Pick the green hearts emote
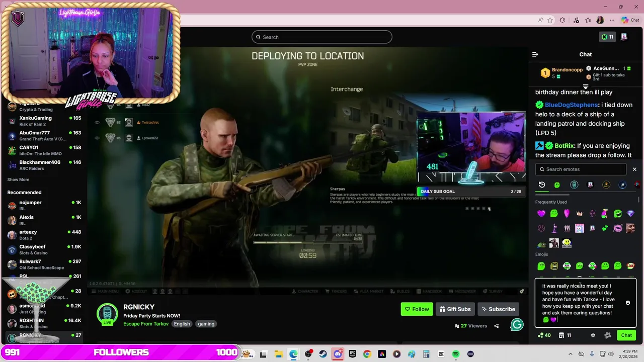Viewport: 644px width, 362px height. click(x=605, y=228)
